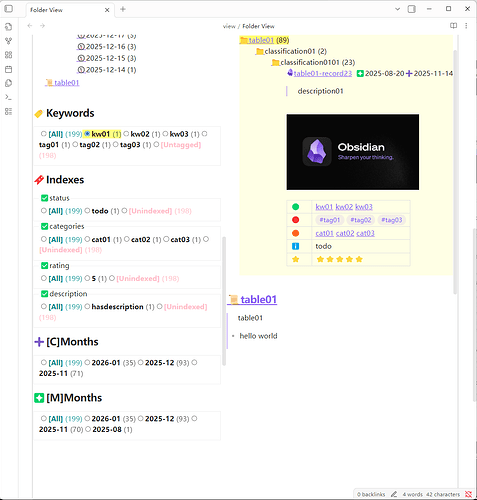Follow the kw03 link in the table
Image resolution: width=477 pixels, height=500 pixels.
click(x=364, y=207)
